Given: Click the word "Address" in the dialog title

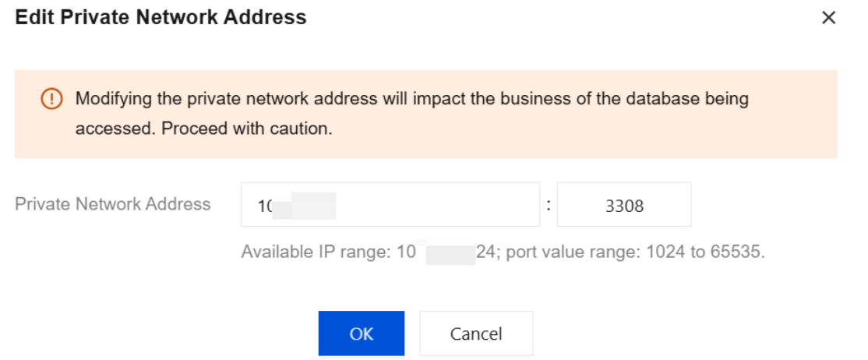Looking at the screenshot, I should (x=270, y=17).
